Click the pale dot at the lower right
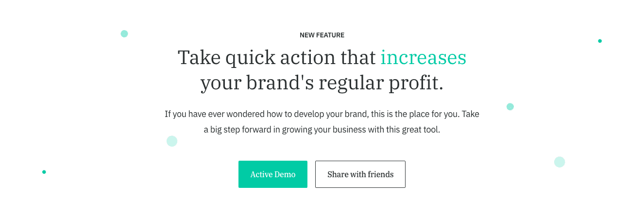644x217 pixels. coord(559,162)
